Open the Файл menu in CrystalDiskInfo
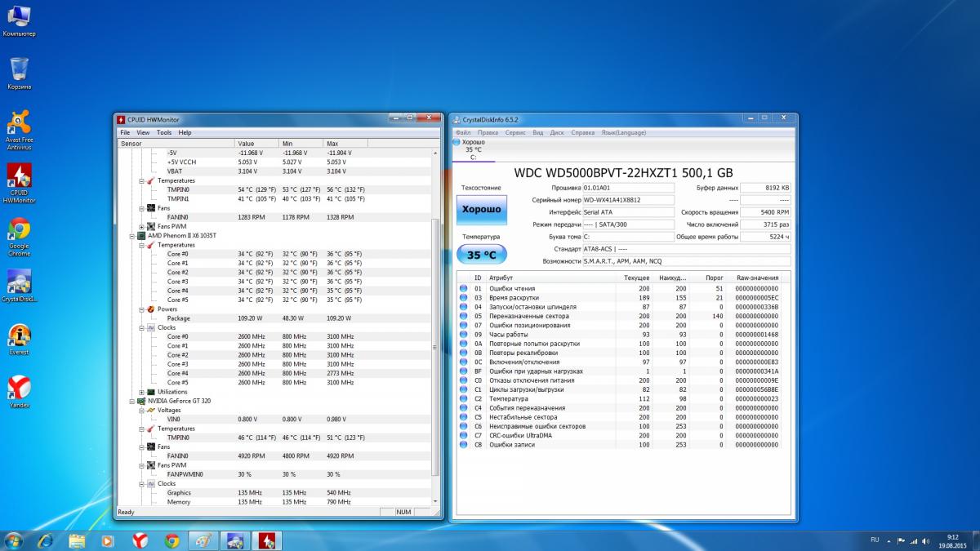The image size is (980, 551). [x=463, y=132]
